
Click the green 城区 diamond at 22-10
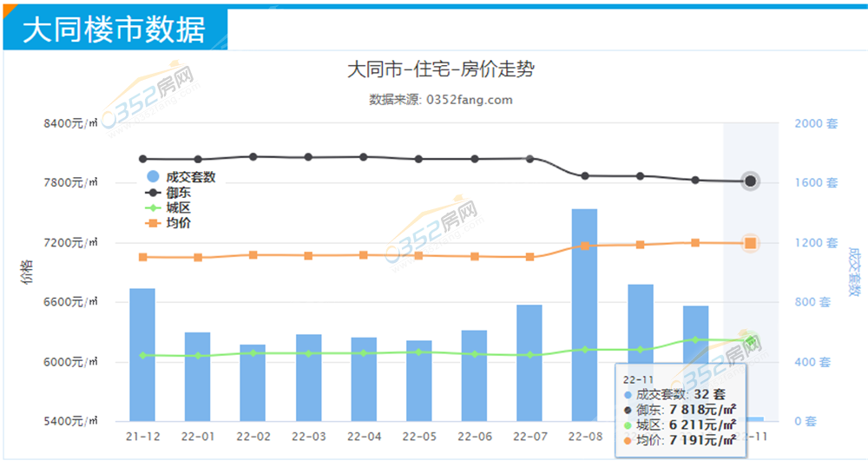tap(695, 339)
